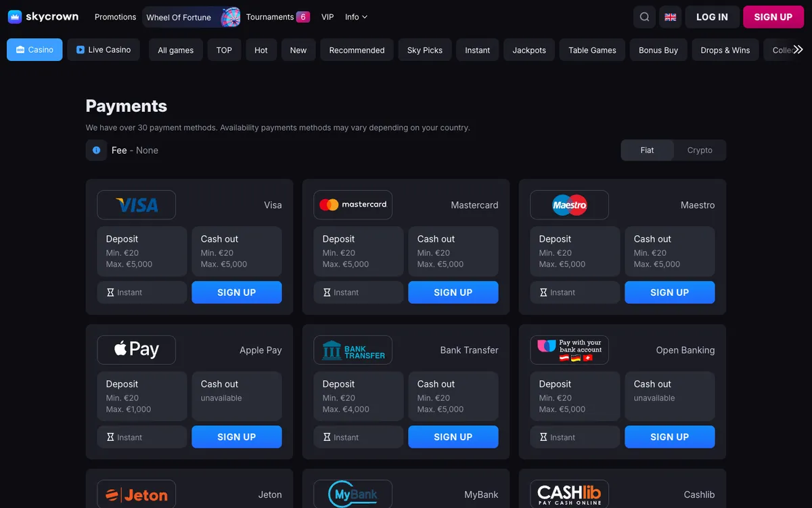Open the search magnifier icon

pos(644,17)
